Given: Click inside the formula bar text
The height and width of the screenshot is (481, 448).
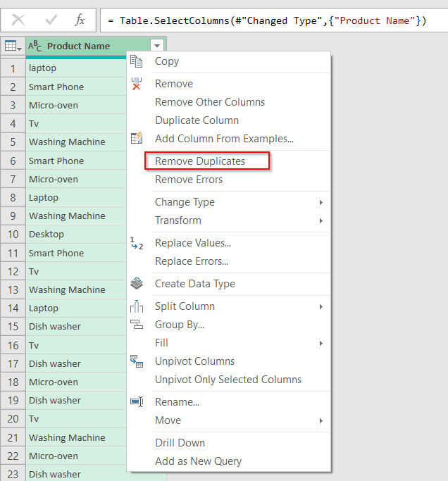Looking at the screenshot, I should [267, 20].
